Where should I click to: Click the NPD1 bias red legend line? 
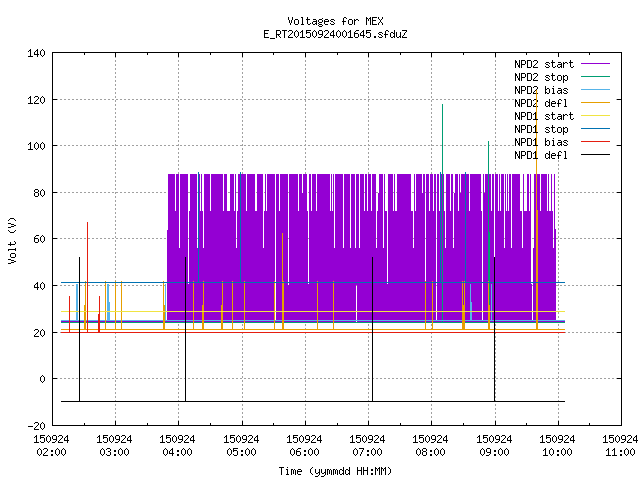click(595, 142)
